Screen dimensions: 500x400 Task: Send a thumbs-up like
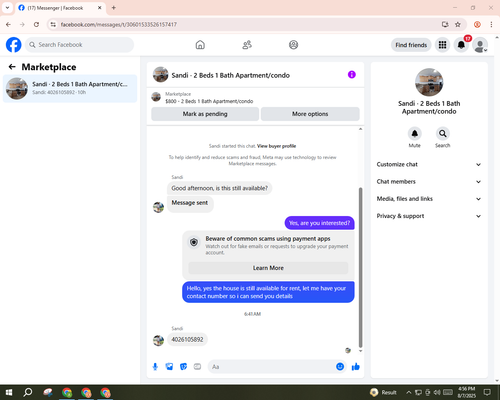(x=356, y=367)
